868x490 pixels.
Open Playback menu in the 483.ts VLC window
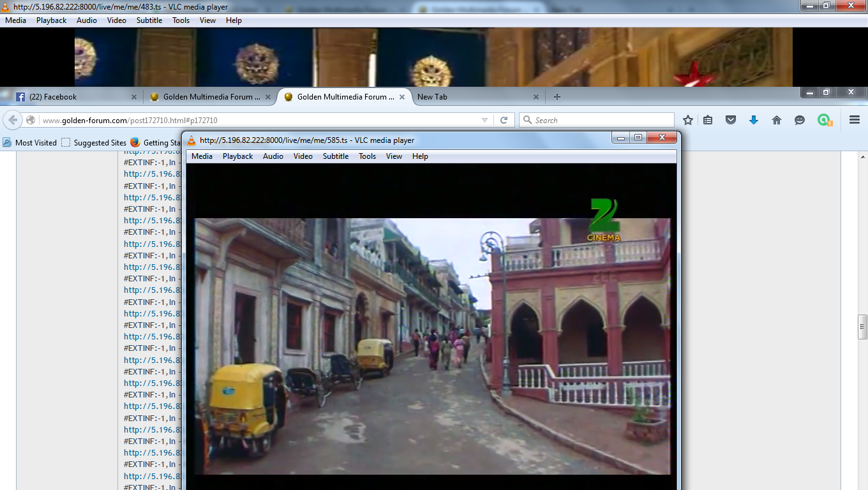[51, 20]
